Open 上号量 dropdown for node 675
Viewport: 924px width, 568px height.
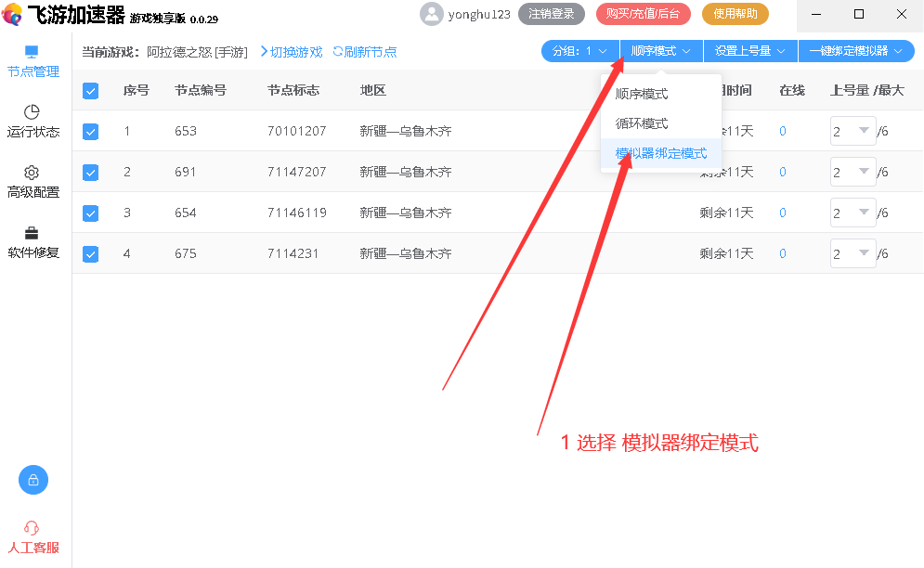(x=852, y=254)
